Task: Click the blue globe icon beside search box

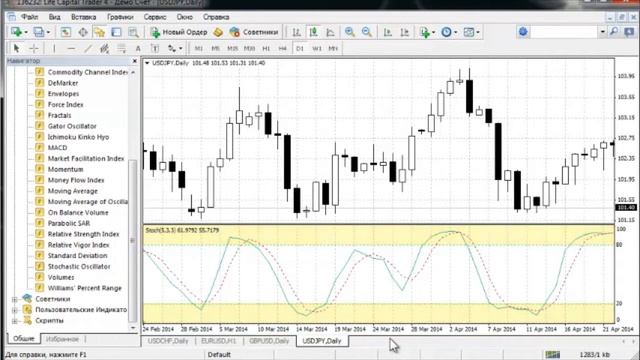Action: tap(523, 32)
